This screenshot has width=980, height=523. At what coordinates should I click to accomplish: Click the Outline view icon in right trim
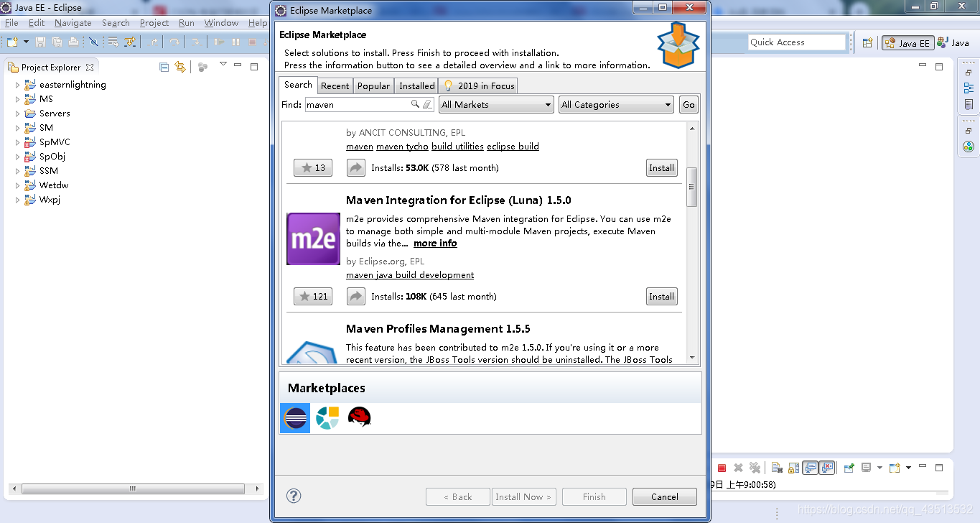pyautogui.click(x=969, y=88)
